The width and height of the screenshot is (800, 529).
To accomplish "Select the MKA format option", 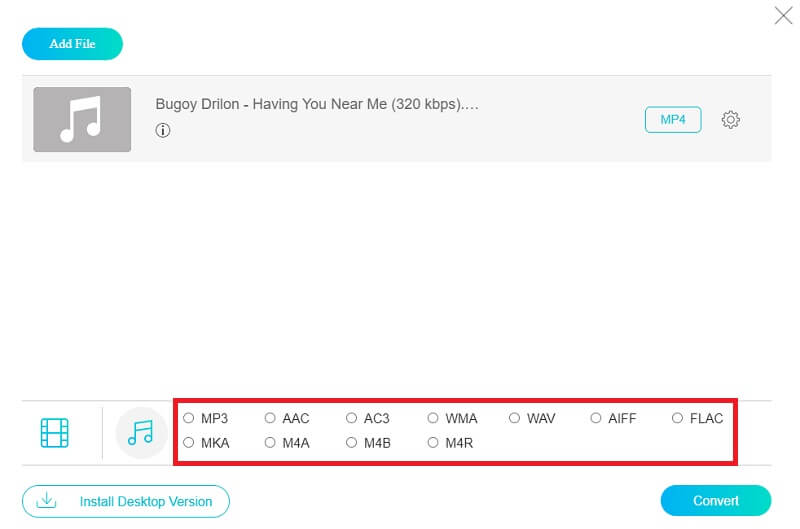I will (189, 442).
